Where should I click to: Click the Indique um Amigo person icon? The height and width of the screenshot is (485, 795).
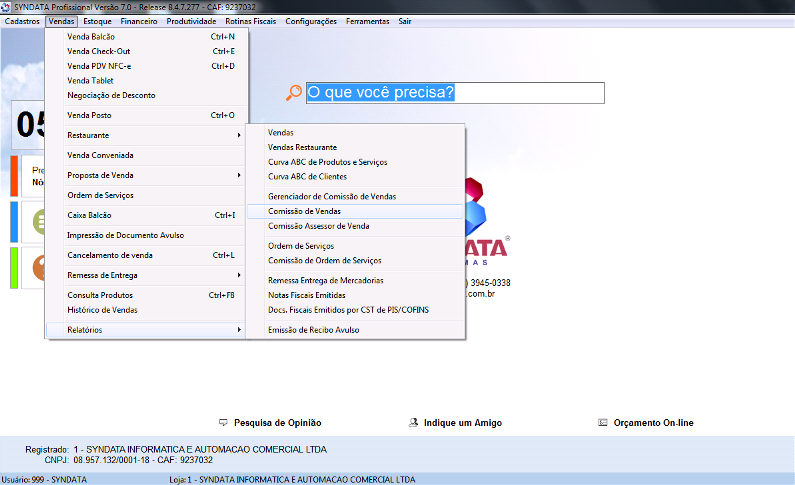(413, 422)
